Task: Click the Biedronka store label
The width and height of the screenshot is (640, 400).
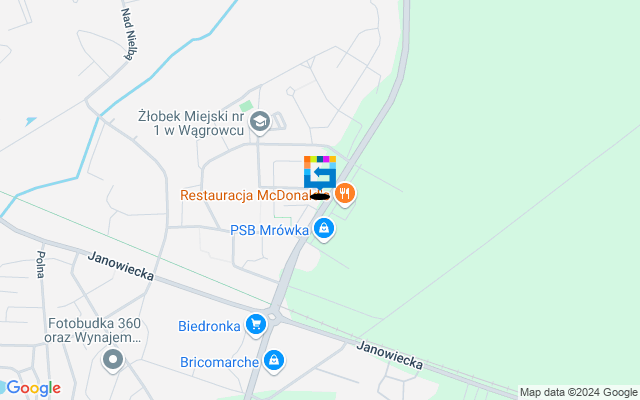Action: (209, 326)
